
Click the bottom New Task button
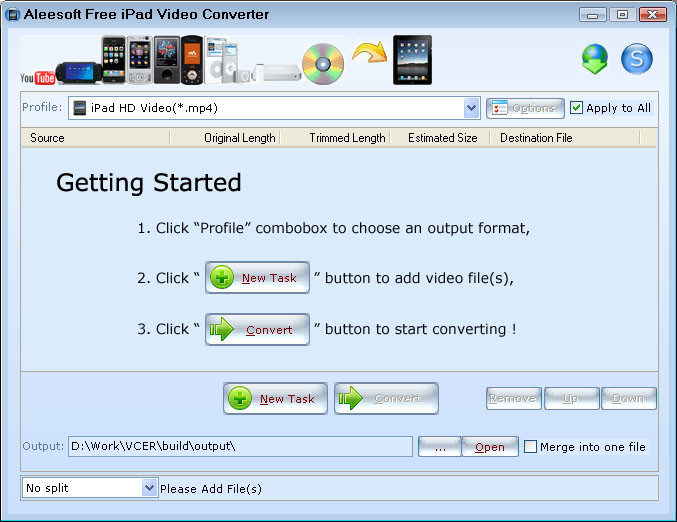pos(275,398)
